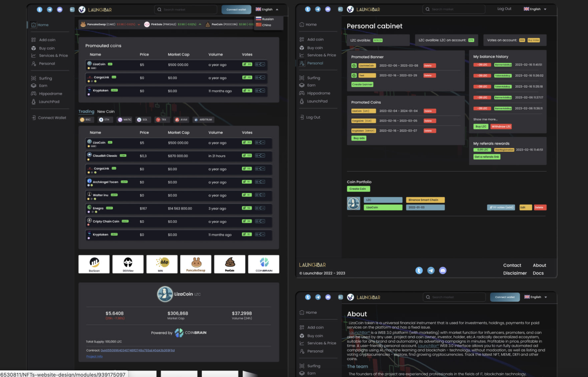
Task: Toggle the MATIC chain filter chip
Action: [124, 119]
